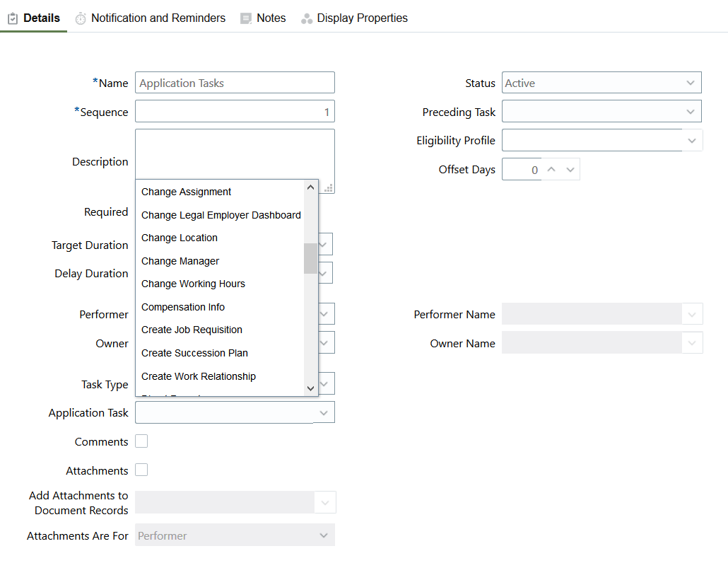Choose Change Location from the list

click(x=180, y=238)
